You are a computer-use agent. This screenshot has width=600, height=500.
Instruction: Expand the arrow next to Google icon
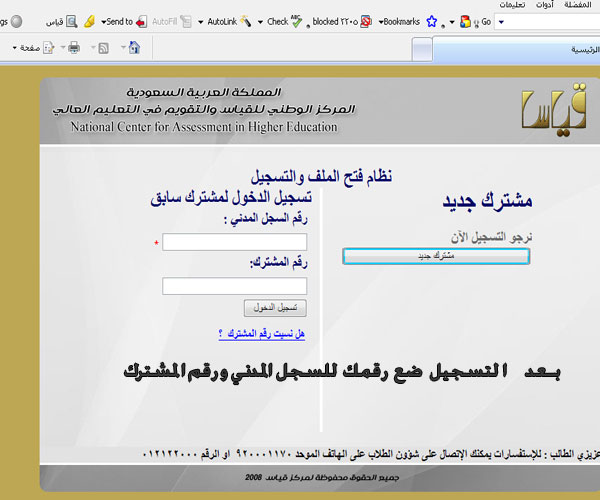pyautogui.click(x=452, y=22)
